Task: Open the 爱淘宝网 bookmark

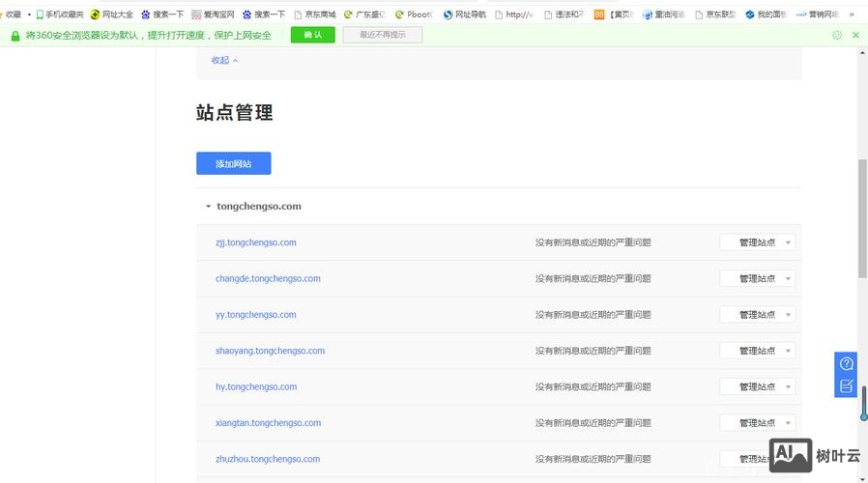Action: point(213,14)
